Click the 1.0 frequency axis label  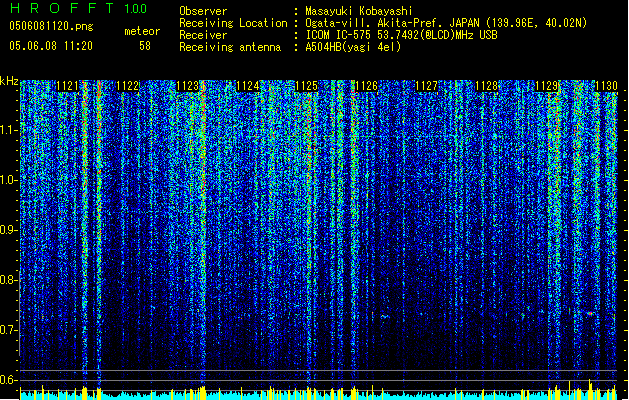pyautogui.click(x=9, y=180)
